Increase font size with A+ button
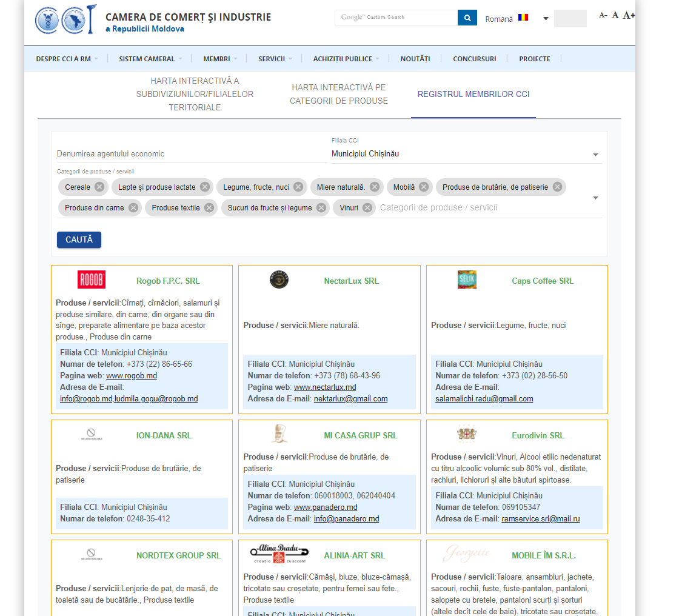The width and height of the screenshot is (699, 616). (629, 15)
